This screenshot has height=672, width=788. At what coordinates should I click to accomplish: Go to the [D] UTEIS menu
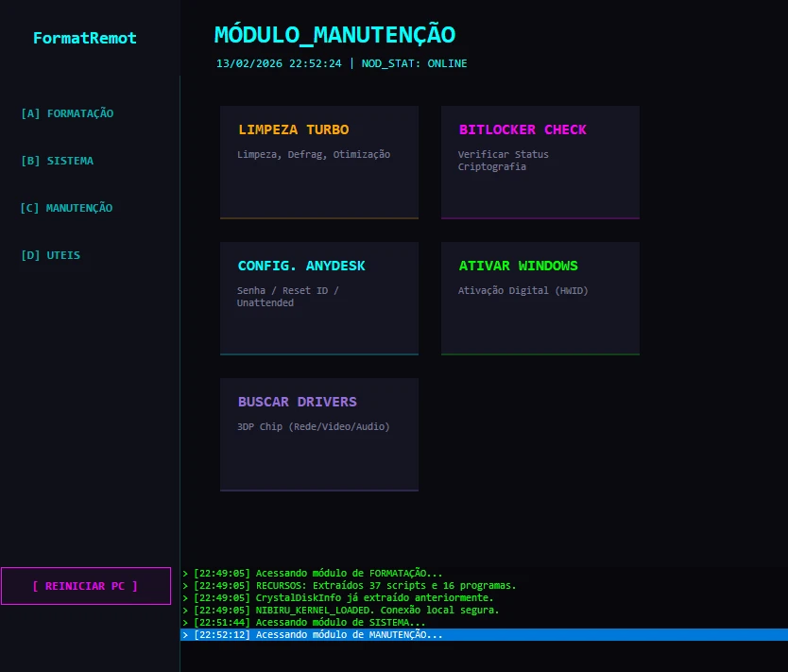pos(50,255)
